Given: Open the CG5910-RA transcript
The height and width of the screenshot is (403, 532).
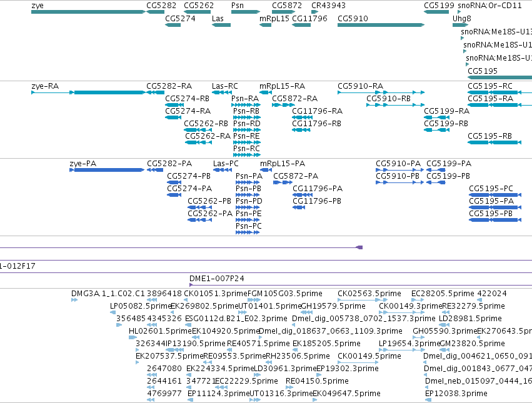Looking at the screenshot, I should 381,92.
